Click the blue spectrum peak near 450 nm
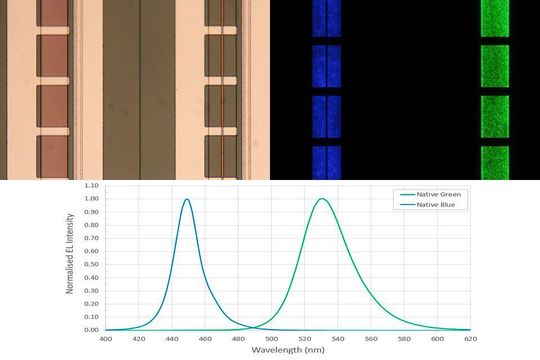Screen dimensions: 540x360 187,199
